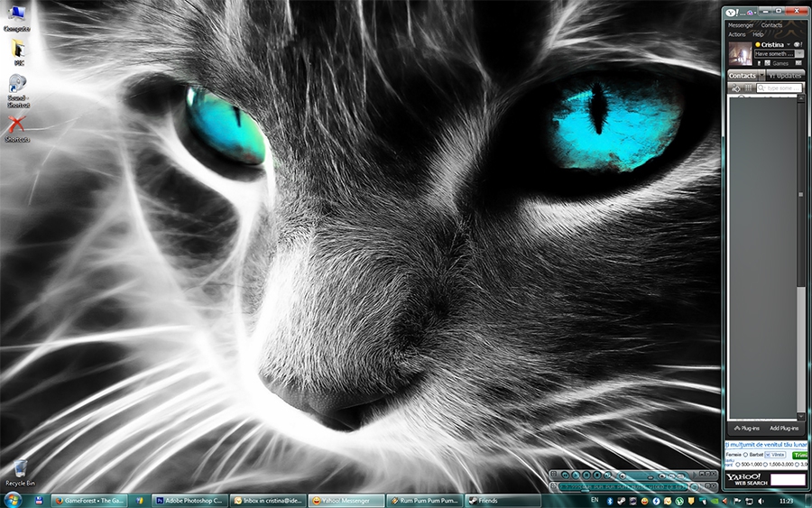The image size is (812, 508).
Task: Click the Yahoo logo in Messenger title bar
Action: coord(731,13)
